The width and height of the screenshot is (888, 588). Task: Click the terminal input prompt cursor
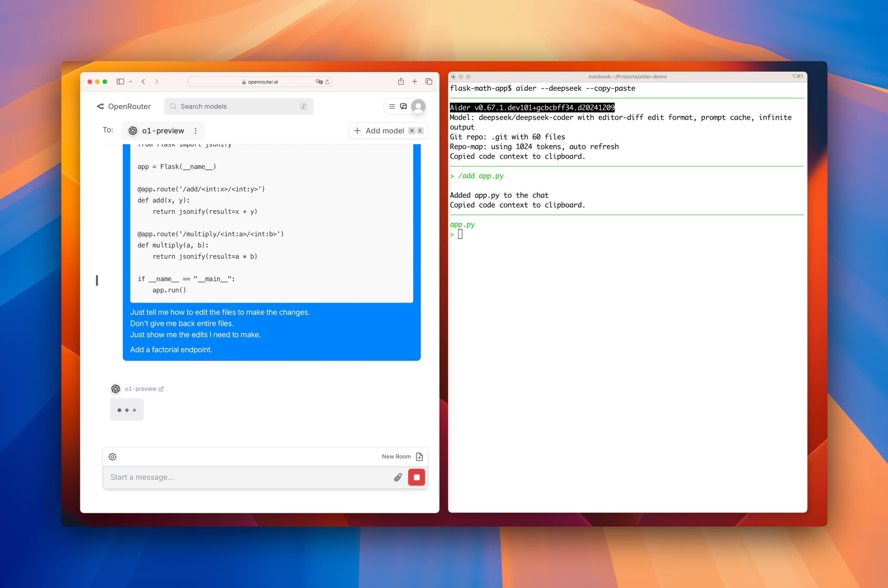(460, 234)
